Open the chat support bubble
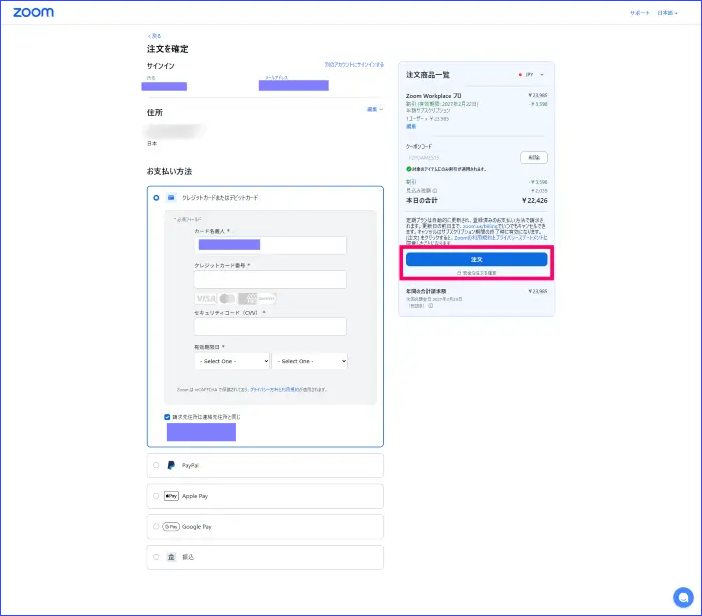The image size is (702, 616). pos(683,597)
